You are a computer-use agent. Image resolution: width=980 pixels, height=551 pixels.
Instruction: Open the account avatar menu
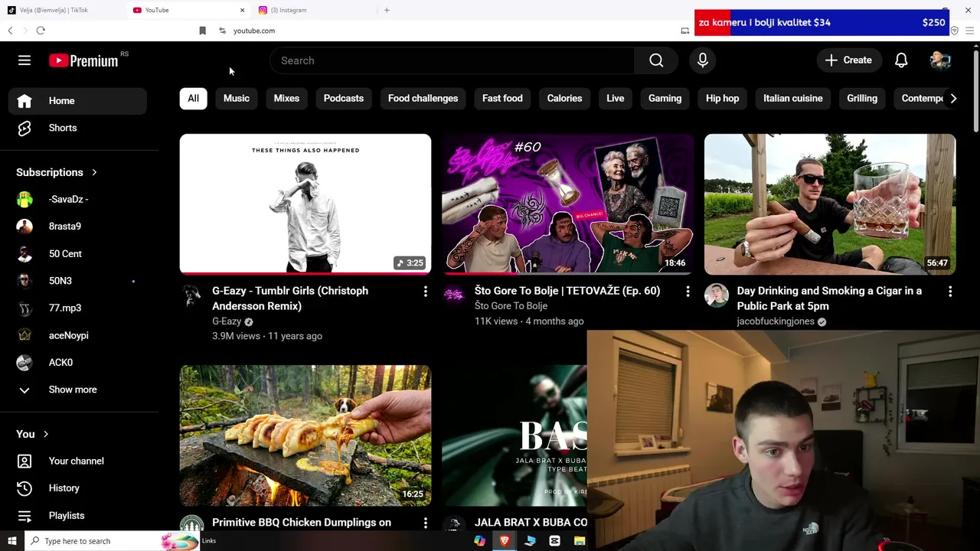[939, 60]
